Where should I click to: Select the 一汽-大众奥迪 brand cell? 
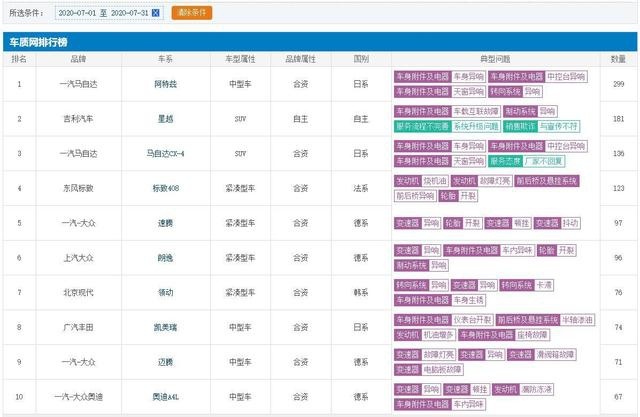(78, 397)
